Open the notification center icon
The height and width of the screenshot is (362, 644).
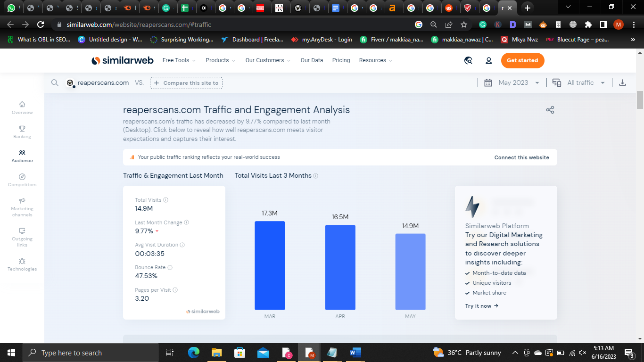(x=629, y=353)
